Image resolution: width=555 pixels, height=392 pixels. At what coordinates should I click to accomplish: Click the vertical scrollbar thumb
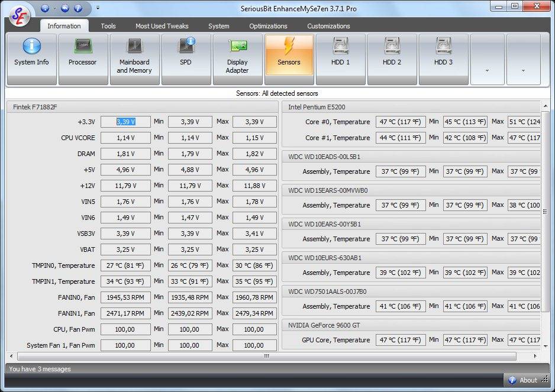[x=546, y=212]
